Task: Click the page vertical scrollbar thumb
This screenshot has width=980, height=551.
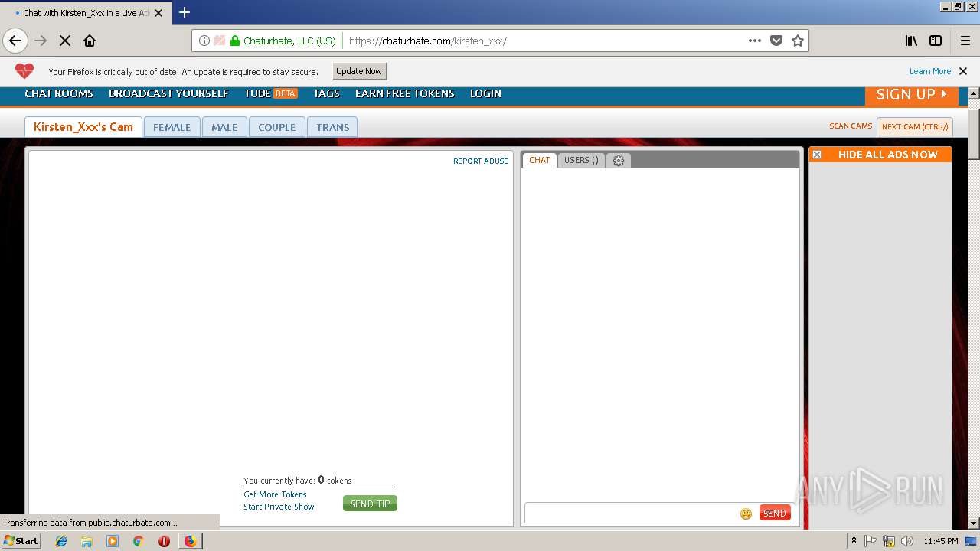Action: coord(974,134)
